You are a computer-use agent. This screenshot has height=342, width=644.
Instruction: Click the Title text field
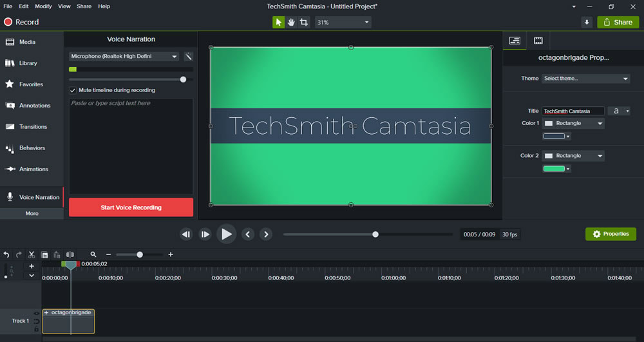point(573,111)
